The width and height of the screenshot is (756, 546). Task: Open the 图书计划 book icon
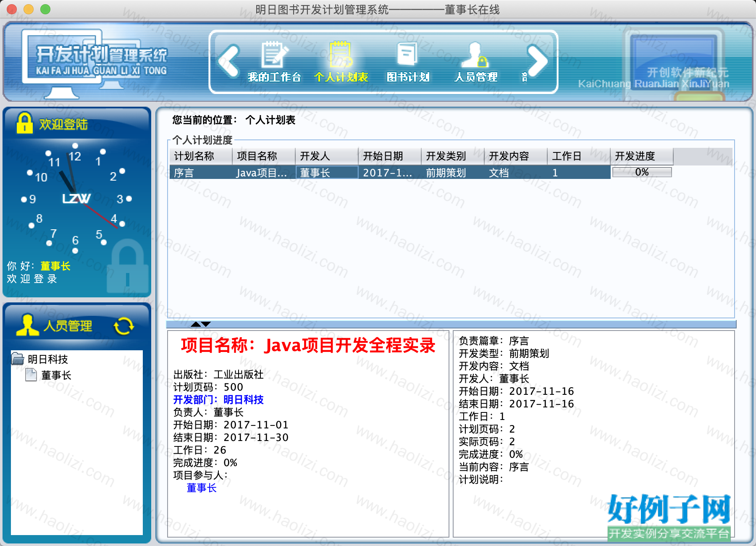407,55
